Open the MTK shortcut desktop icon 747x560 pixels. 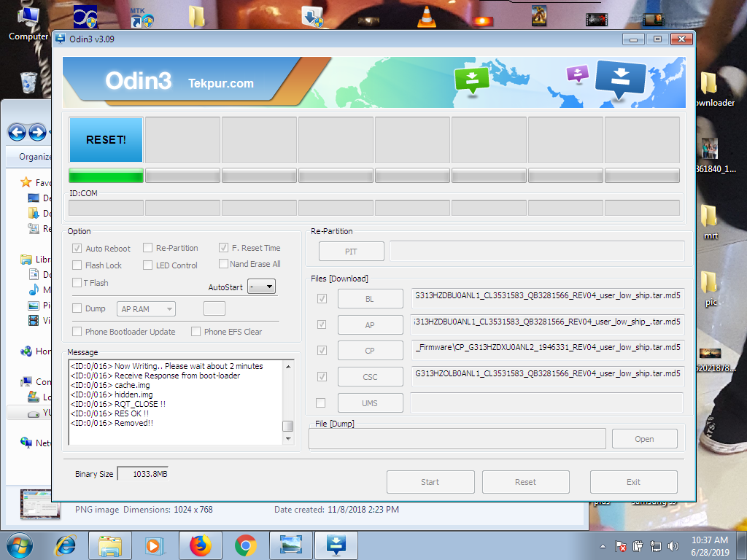tap(142, 17)
